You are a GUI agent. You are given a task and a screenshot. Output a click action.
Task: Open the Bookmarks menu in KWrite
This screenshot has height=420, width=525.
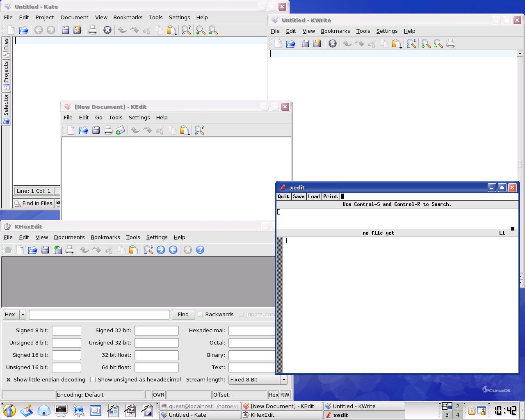tap(336, 31)
